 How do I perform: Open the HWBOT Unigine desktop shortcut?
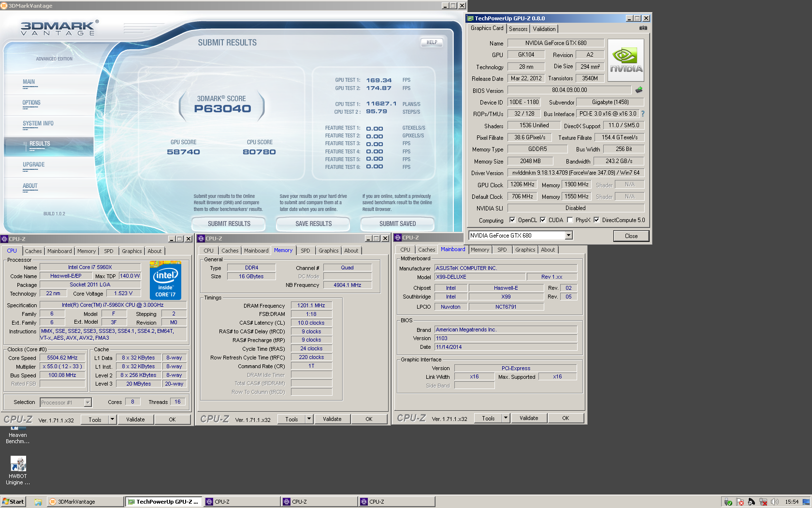pyautogui.click(x=18, y=471)
